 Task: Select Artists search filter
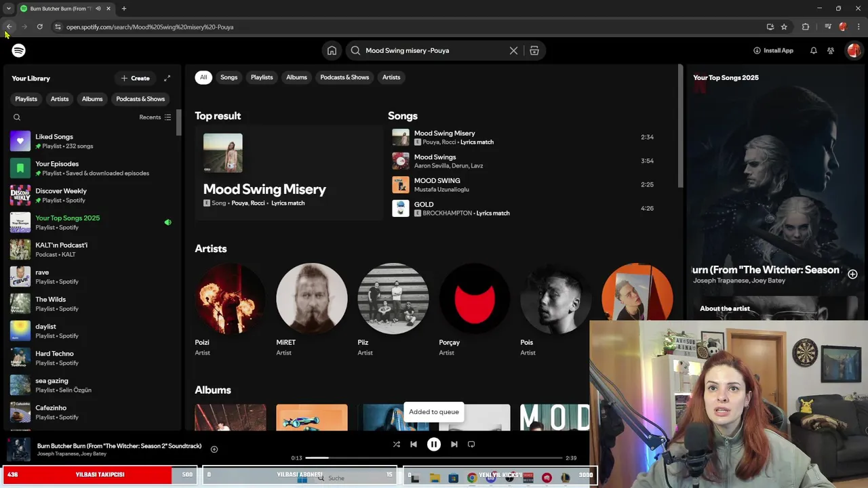click(x=391, y=77)
